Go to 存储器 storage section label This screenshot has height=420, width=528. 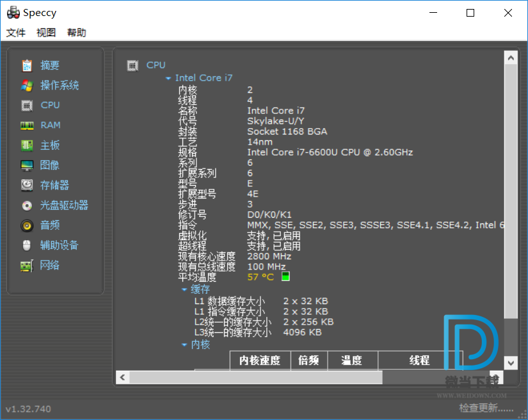pyautogui.click(x=54, y=185)
